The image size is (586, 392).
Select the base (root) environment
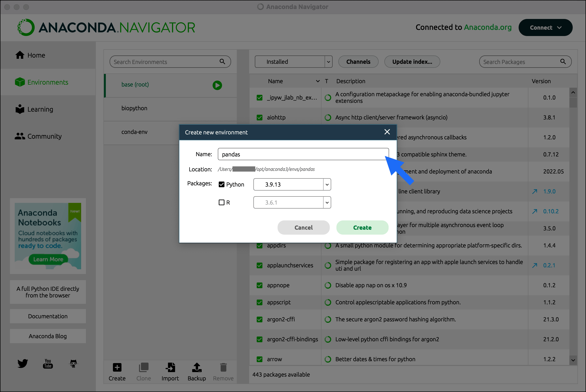(x=170, y=86)
